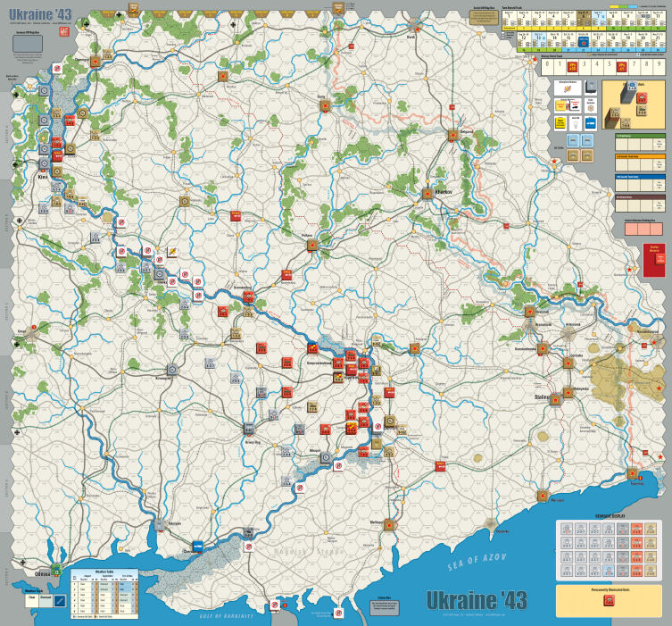Image resolution: width=672 pixels, height=626 pixels.
Task: Click the Taganrog city marker
Action: coord(633,473)
